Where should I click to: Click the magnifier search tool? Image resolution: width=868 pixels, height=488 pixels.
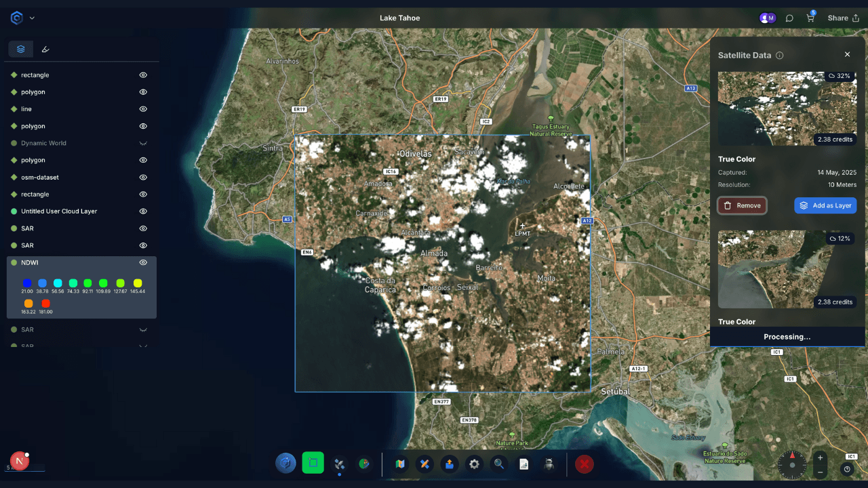click(498, 464)
